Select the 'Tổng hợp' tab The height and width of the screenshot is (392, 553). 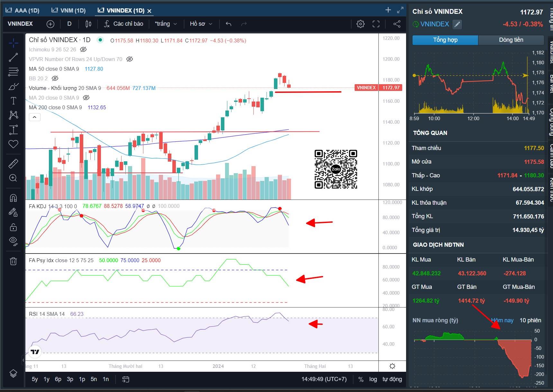pyautogui.click(x=445, y=40)
